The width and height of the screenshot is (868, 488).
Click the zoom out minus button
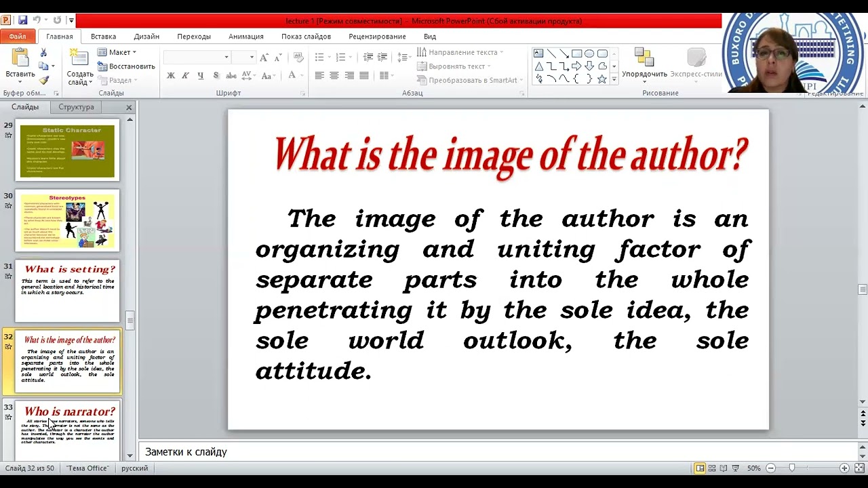click(771, 468)
